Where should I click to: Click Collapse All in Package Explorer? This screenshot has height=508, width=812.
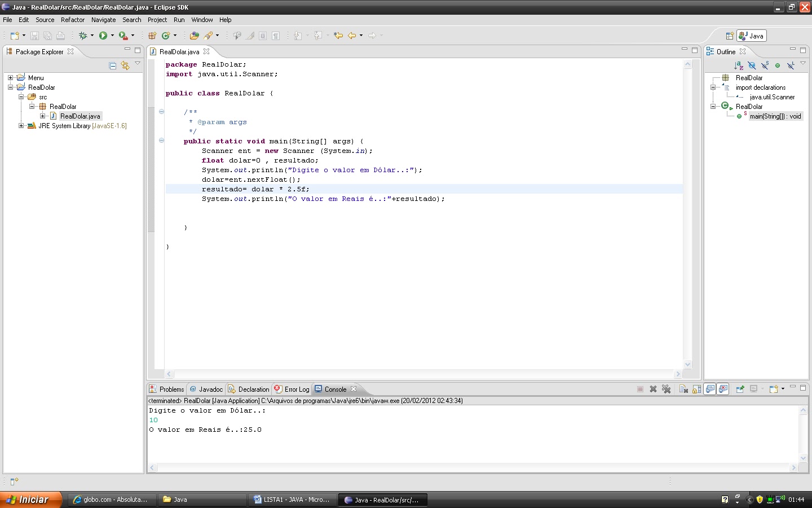[x=113, y=65]
